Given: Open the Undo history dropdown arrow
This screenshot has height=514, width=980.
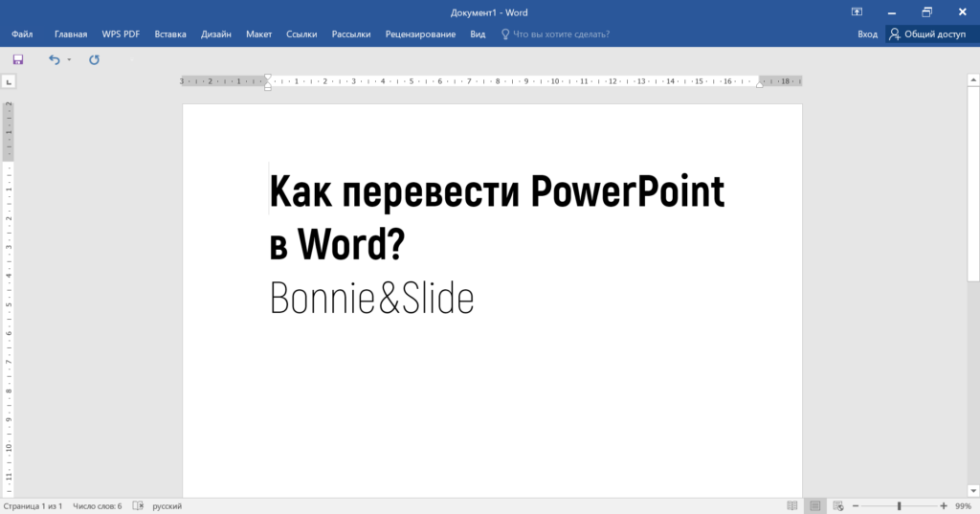Looking at the screenshot, I should click(x=69, y=59).
